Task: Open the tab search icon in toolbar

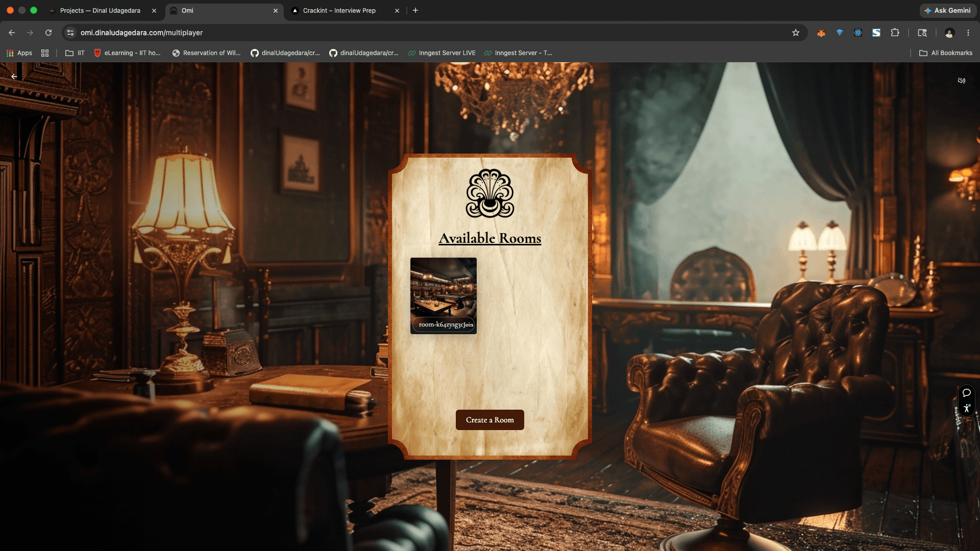Action: 922,33
